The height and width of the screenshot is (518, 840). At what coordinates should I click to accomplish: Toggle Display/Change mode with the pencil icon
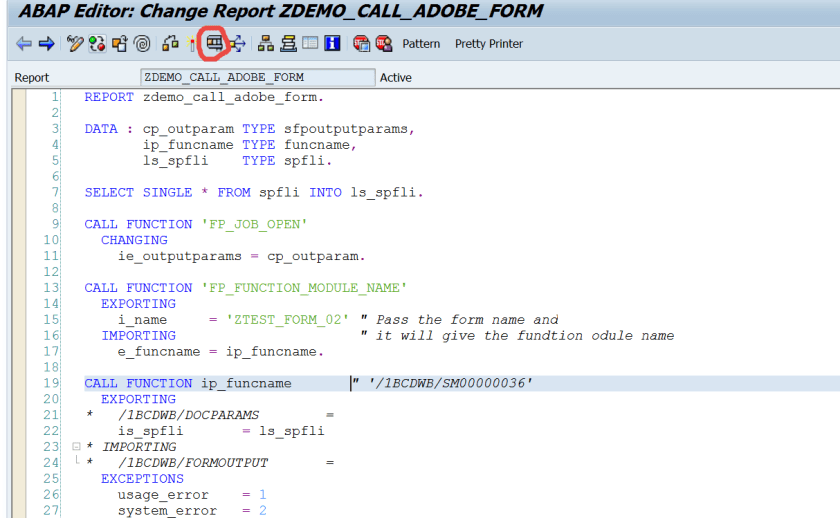[x=75, y=44]
